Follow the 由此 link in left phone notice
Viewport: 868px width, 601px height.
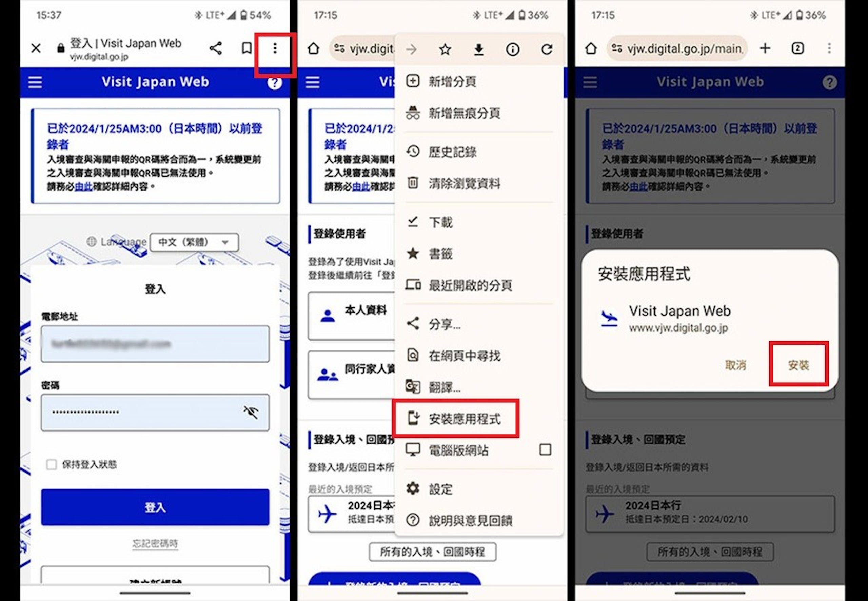[x=83, y=186]
